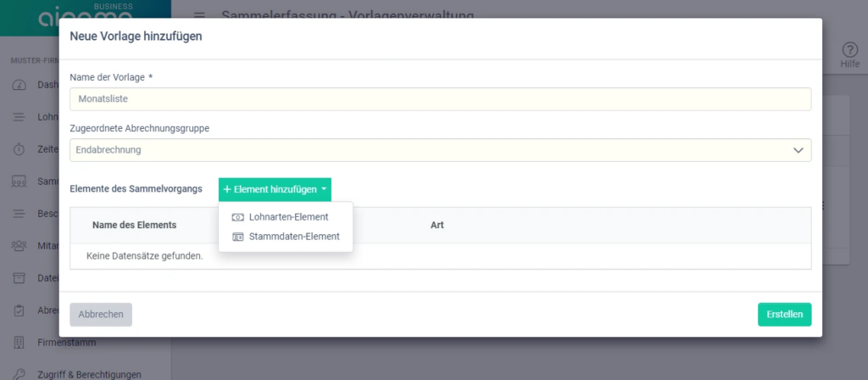
Task: Expand the Zugeordnete Abrechnungsgruppe dropdown
Action: (x=440, y=150)
